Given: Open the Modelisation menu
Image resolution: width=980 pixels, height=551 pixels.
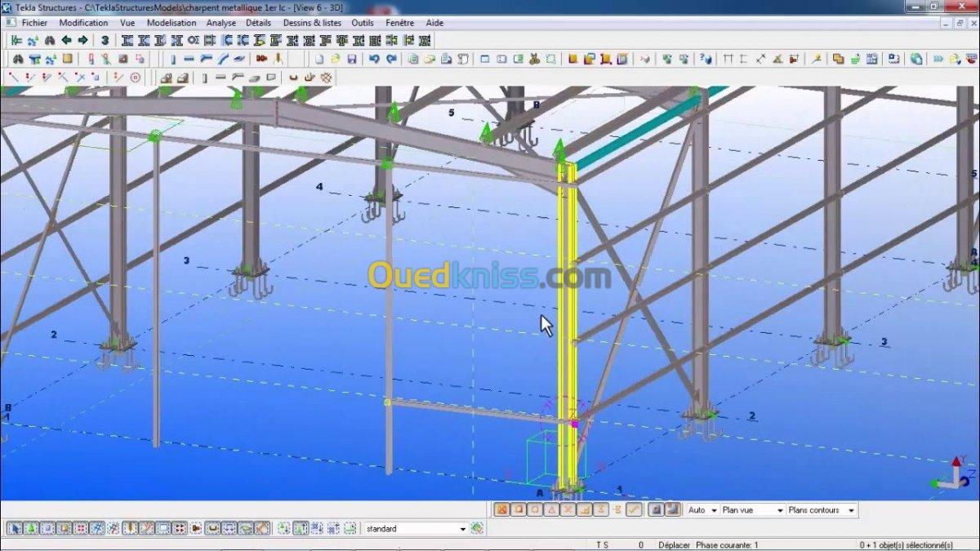Looking at the screenshot, I should point(171,23).
